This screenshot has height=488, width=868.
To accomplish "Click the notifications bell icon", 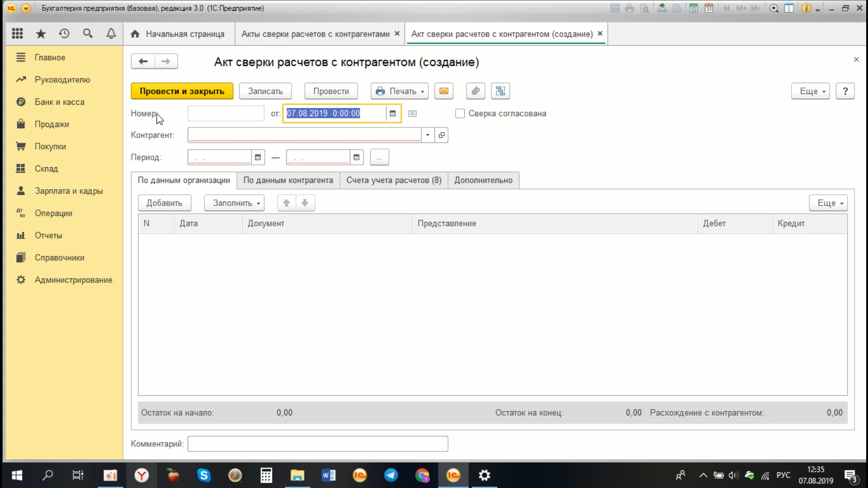I will pos(111,34).
